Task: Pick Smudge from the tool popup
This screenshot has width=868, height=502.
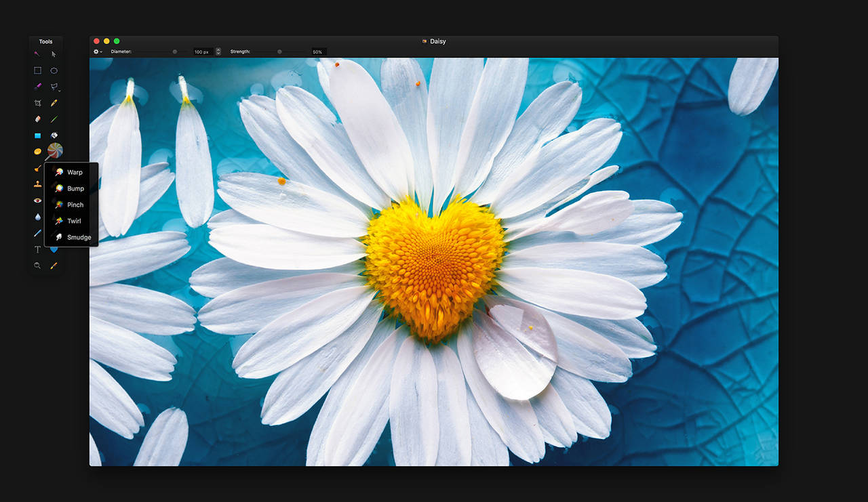Action: tap(79, 237)
